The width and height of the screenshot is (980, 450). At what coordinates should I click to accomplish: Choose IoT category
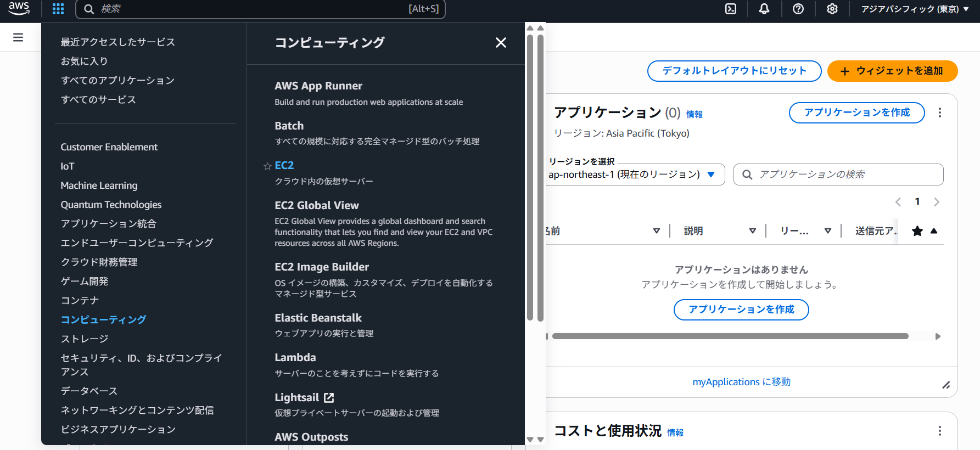tap(67, 166)
